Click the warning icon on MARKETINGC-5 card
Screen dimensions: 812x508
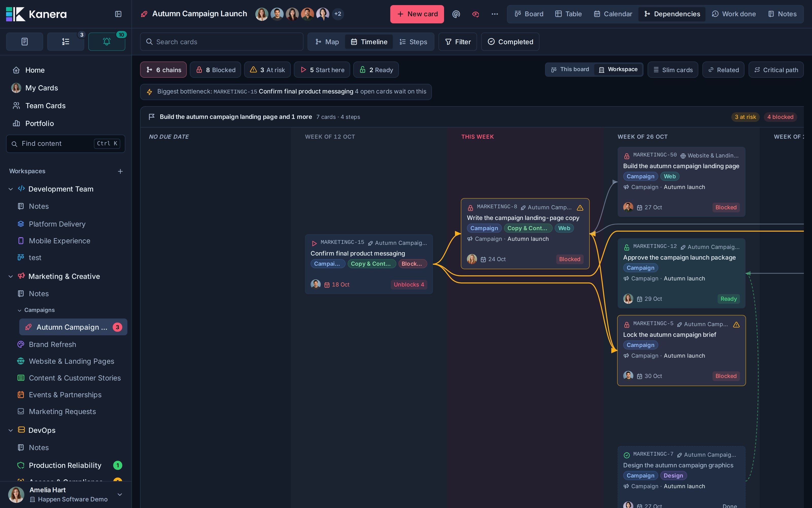[x=736, y=325]
